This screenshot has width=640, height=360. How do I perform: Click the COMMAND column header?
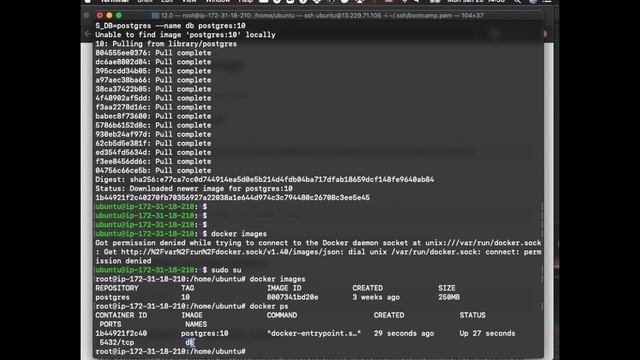click(x=282, y=315)
